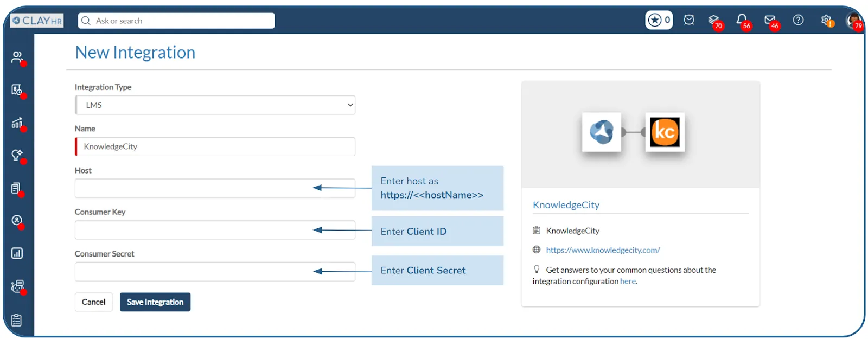Focus the Consumer Key input field

click(x=215, y=230)
